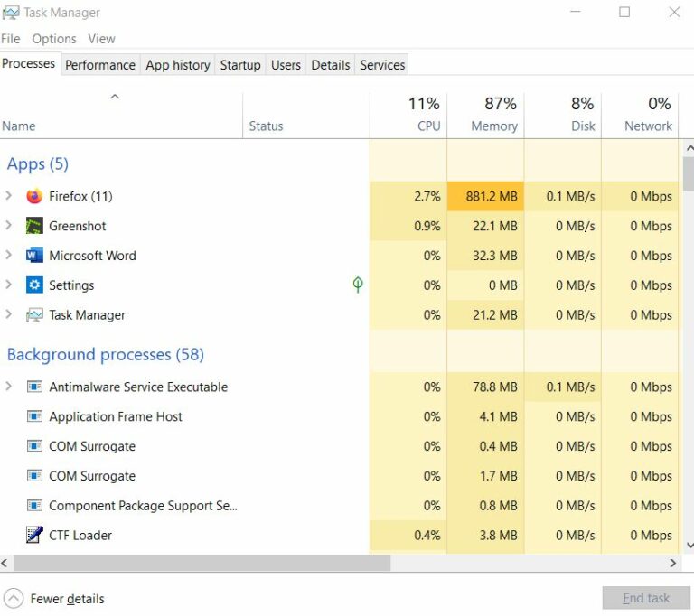Viewport: 694px width, 616px height.
Task: Expand the Microsoft Word process tree
Action: (x=9, y=256)
